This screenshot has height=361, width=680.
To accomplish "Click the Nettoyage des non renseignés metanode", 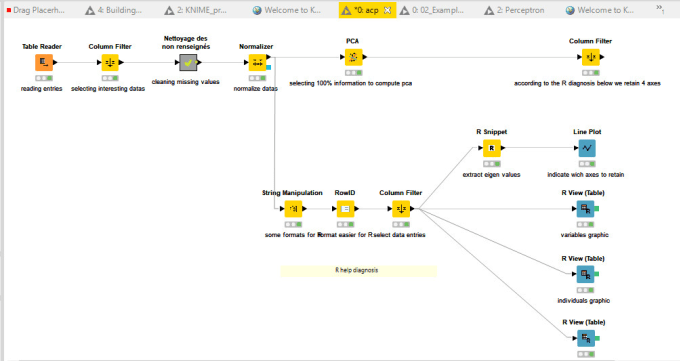I will [x=188, y=62].
